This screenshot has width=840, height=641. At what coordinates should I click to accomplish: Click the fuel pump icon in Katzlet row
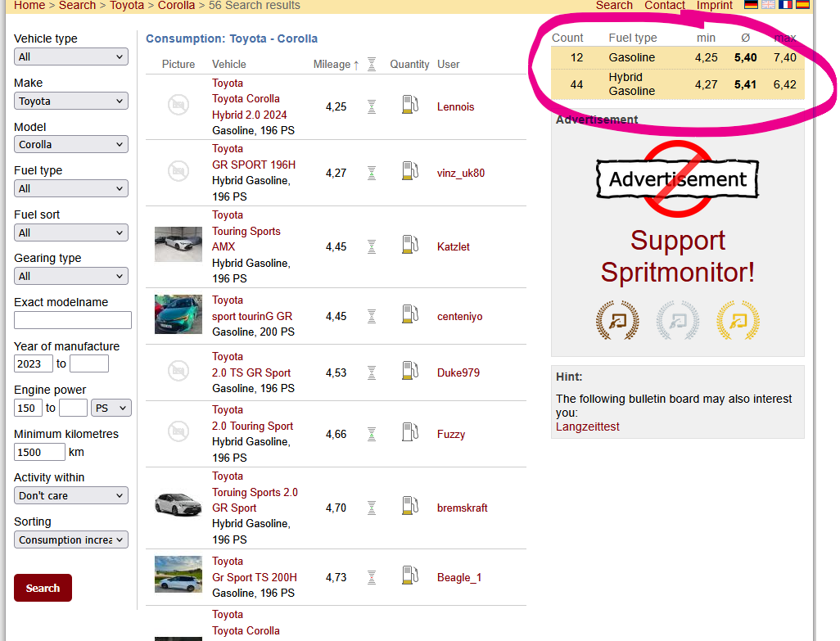click(x=410, y=244)
